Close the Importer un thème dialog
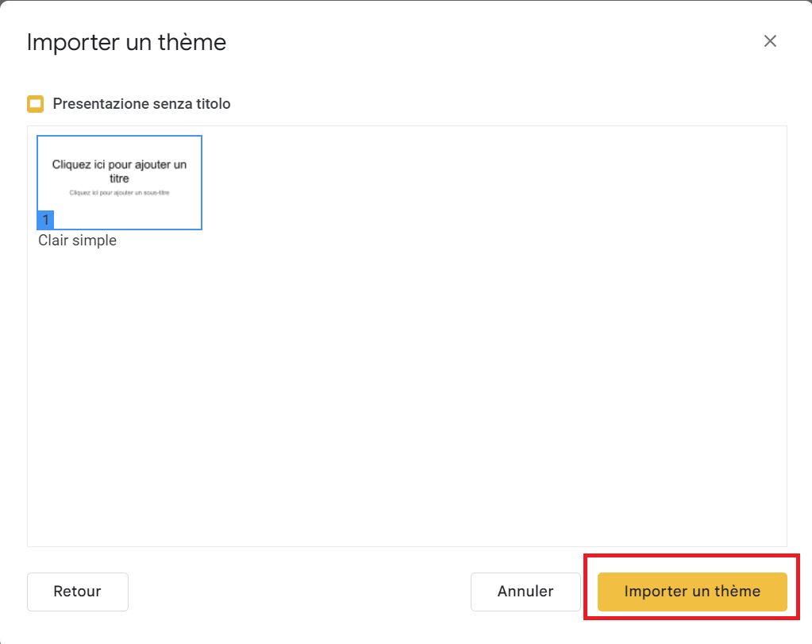The image size is (812, 644). click(x=769, y=41)
